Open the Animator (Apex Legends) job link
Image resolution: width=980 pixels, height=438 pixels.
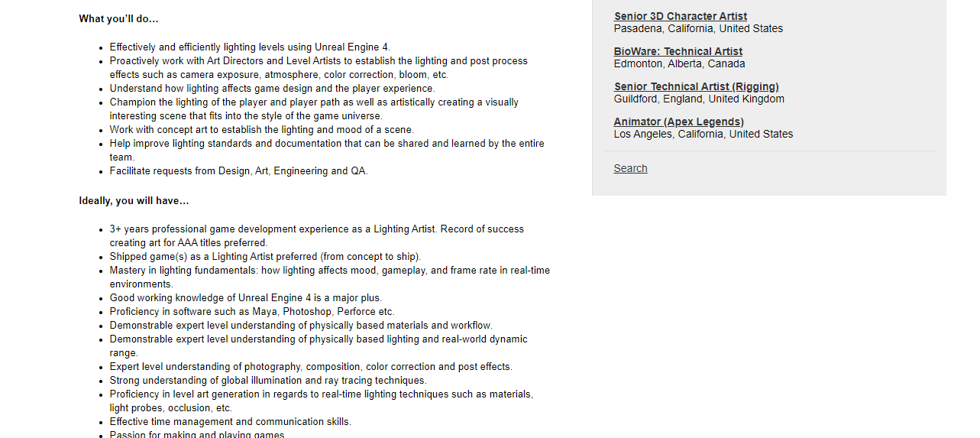[679, 122]
